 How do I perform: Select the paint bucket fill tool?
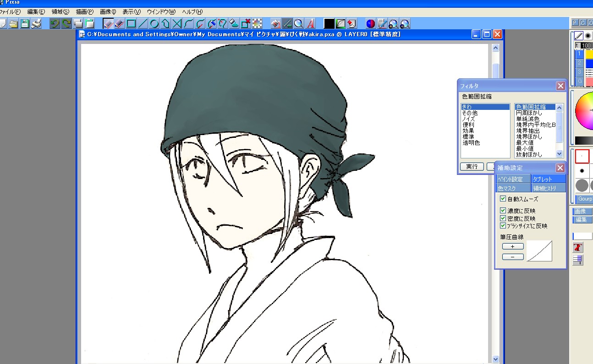coord(276,23)
